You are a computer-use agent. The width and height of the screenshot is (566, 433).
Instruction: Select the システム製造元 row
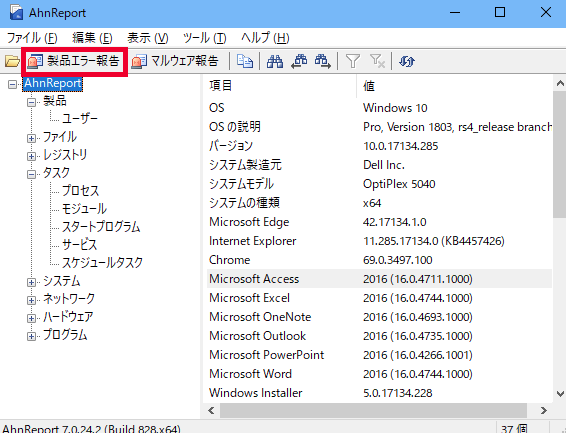click(379, 165)
